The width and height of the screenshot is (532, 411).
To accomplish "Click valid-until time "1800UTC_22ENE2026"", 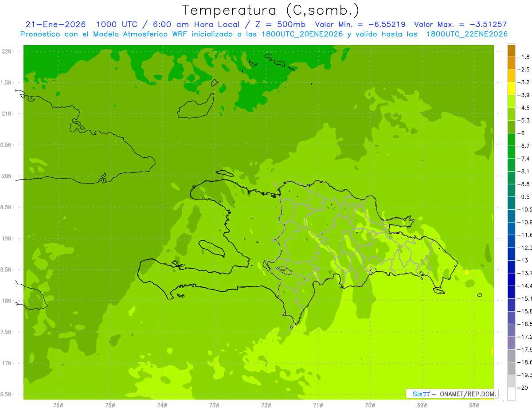I will coord(467,34).
